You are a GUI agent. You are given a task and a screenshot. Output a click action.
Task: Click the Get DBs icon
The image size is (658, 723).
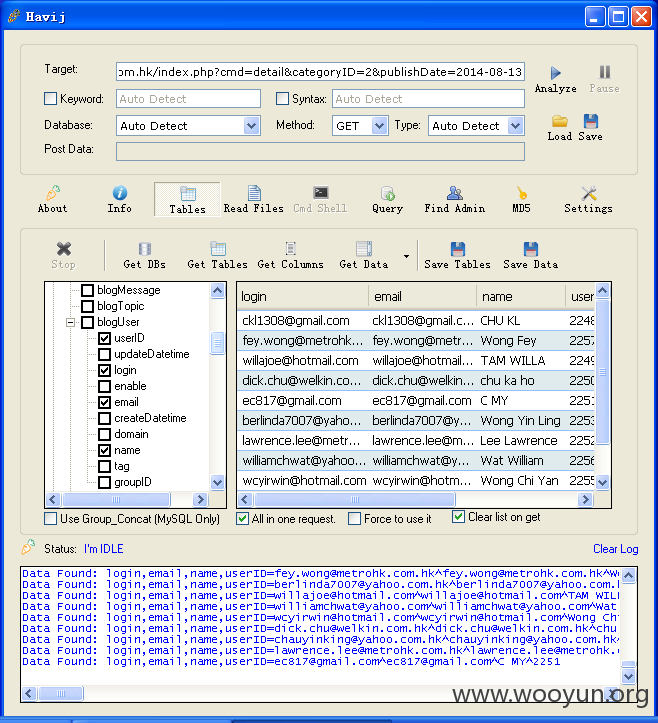click(145, 249)
